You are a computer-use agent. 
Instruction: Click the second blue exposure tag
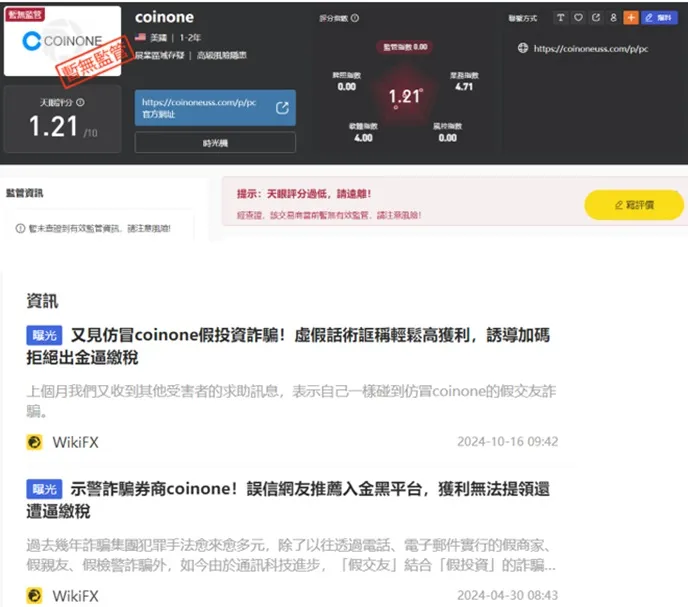[x=44, y=489]
